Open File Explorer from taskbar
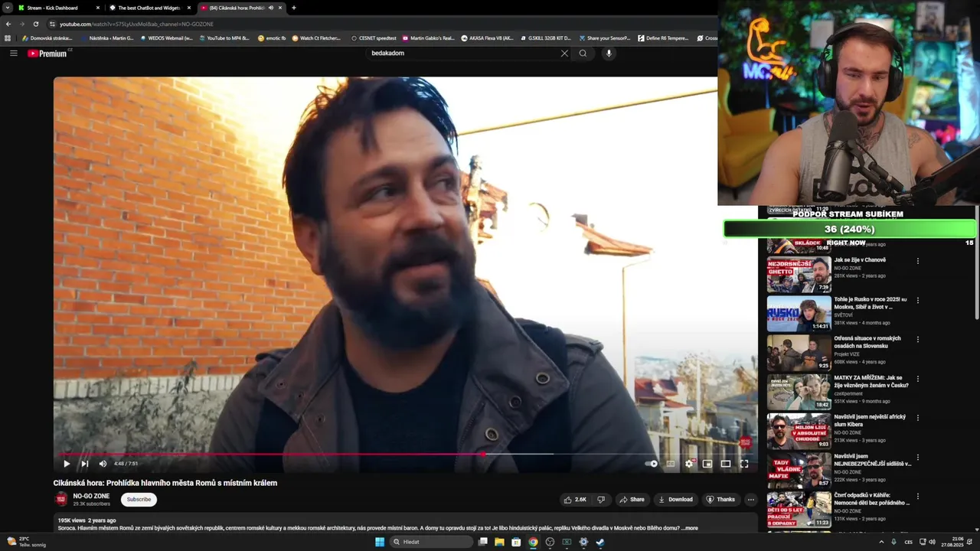Viewport: 980px width, 551px height. [499, 542]
